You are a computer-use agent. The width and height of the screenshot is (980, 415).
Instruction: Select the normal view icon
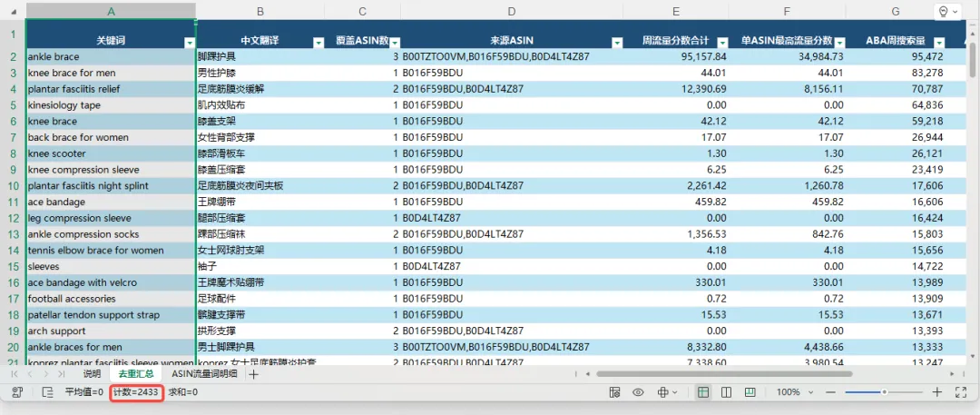click(x=703, y=392)
